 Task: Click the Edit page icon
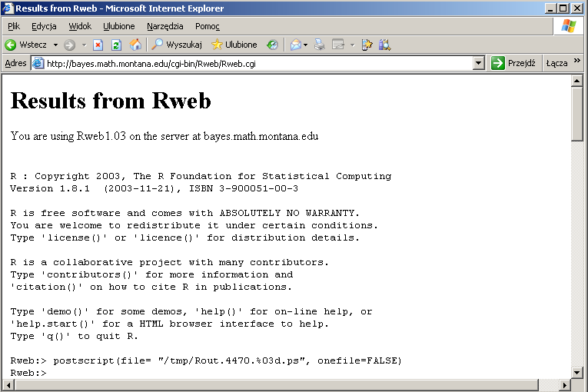pyautogui.click(x=338, y=45)
